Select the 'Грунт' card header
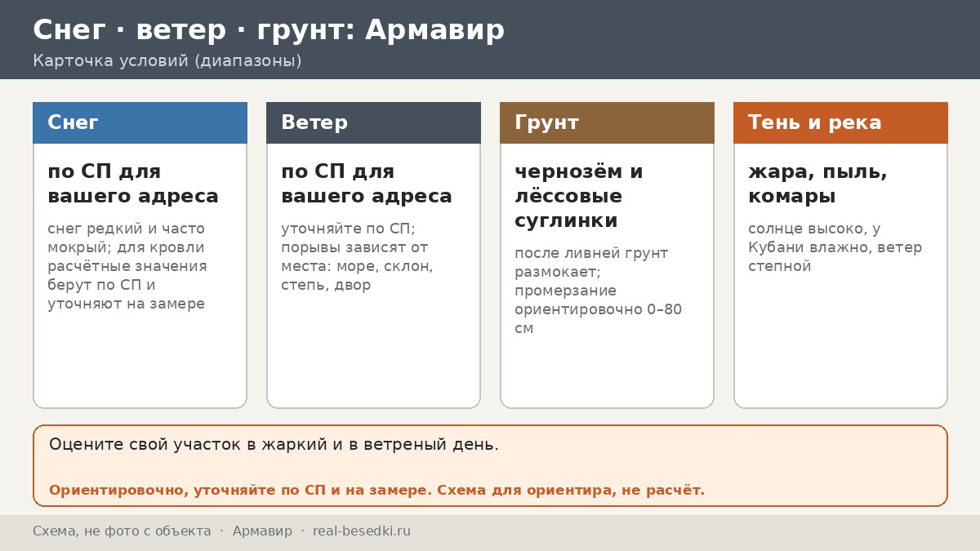This screenshot has width=980, height=551. [607, 122]
